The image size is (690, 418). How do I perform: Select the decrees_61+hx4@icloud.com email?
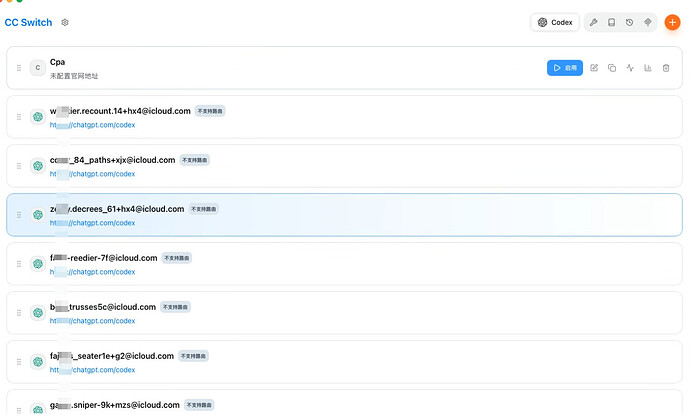(x=117, y=209)
